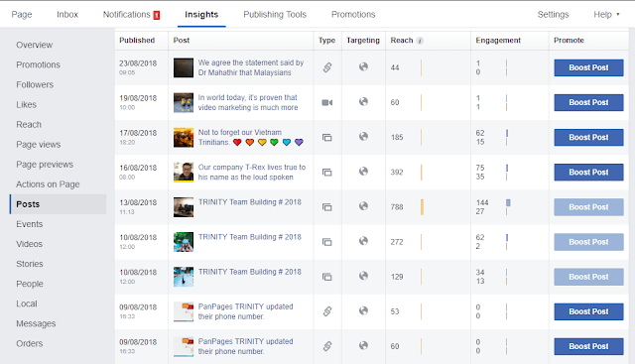Click the globe targeting icon for reach 272 post
This screenshot has height=364, width=635.
363,240
